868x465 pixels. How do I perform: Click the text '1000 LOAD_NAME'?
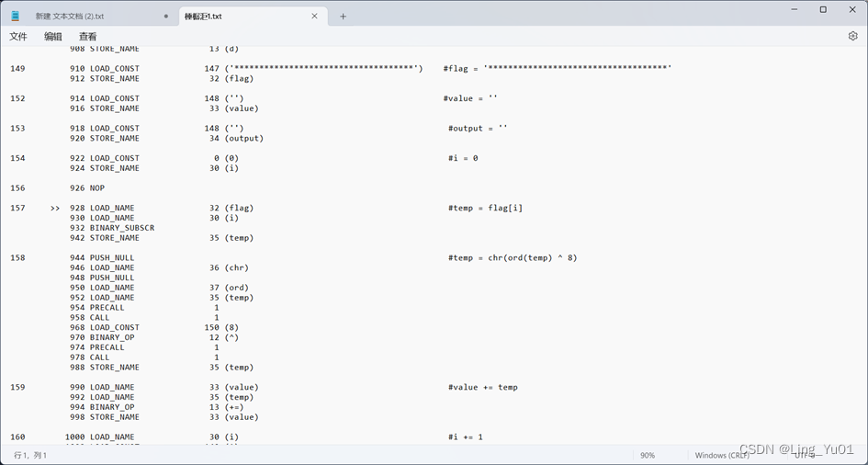point(99,437)
